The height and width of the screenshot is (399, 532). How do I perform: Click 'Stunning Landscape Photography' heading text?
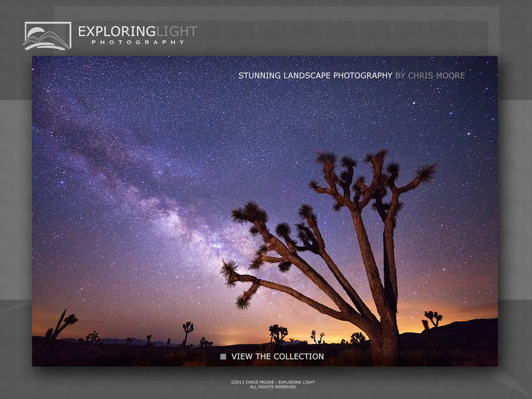315,76
